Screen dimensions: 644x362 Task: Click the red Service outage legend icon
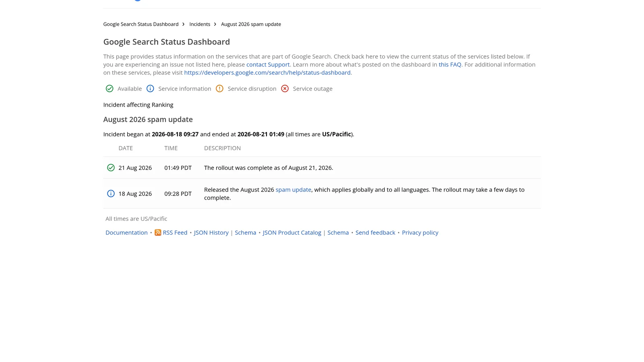click(x=285, y=88)
